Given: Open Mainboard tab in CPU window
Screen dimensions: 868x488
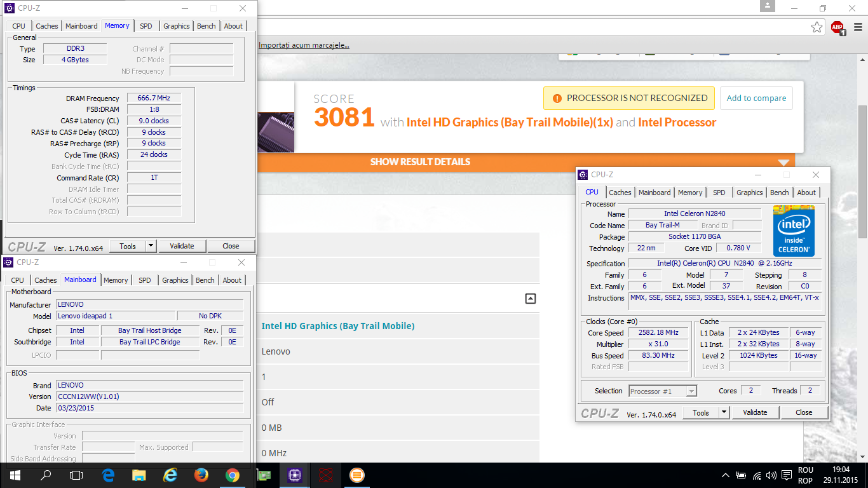Looking at the screenshot, I should coord(654,193).
